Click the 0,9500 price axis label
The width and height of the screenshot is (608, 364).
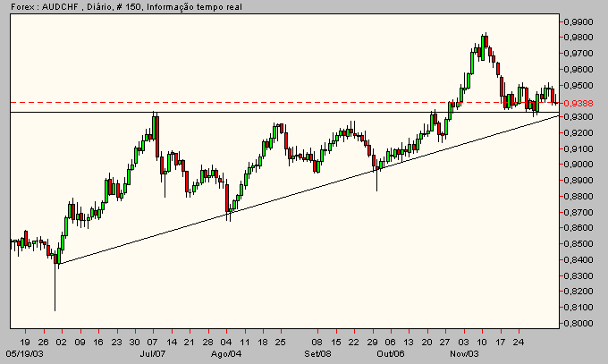pos(578,85)
